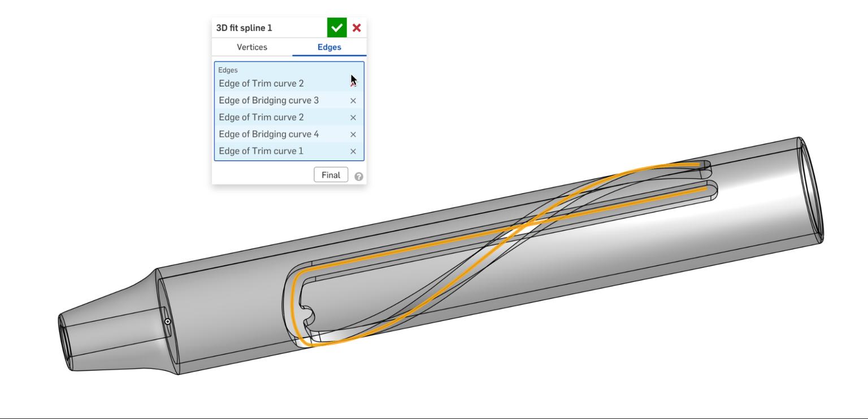Image resolution: width=868 pixels, height=419 pixels.
Task: Delete the first 'Edge of Trim curve 2' entry
Action: tap(352, 83)
